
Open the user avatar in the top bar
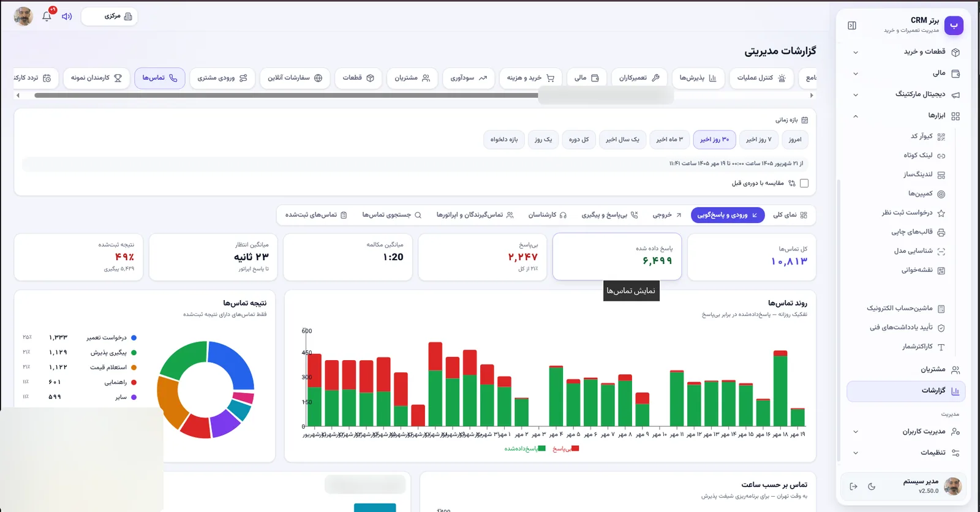click(x=23, y=17)
